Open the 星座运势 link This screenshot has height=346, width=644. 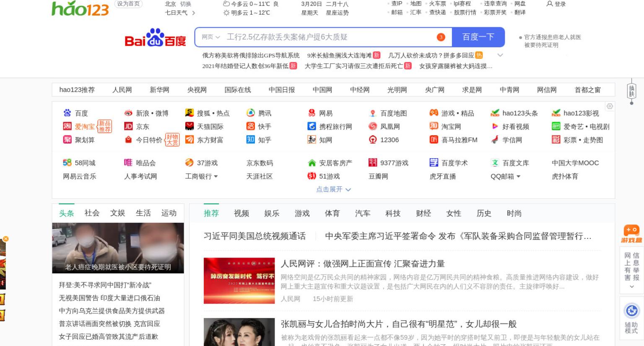tap(337, 13)
